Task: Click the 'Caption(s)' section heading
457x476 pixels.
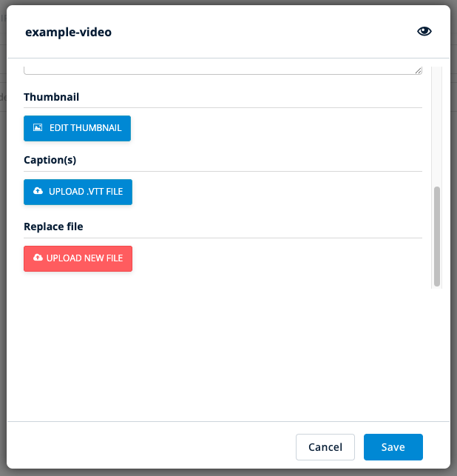Action: [x=50, y=160]
